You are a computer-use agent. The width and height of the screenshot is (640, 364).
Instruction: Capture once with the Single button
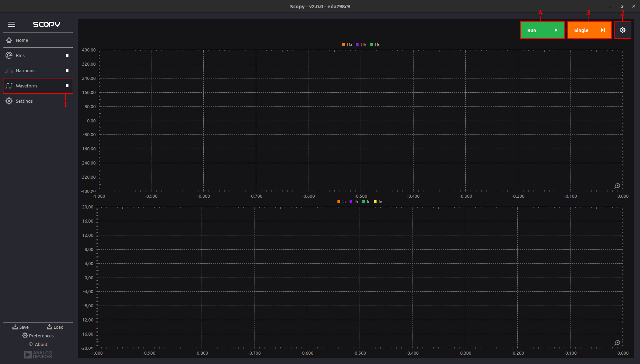tap(590, 30)
